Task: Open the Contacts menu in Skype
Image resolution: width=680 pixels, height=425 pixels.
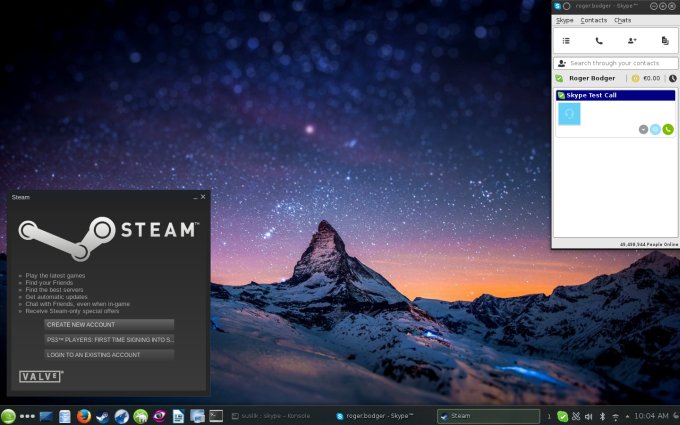Action: coord(594,20)
